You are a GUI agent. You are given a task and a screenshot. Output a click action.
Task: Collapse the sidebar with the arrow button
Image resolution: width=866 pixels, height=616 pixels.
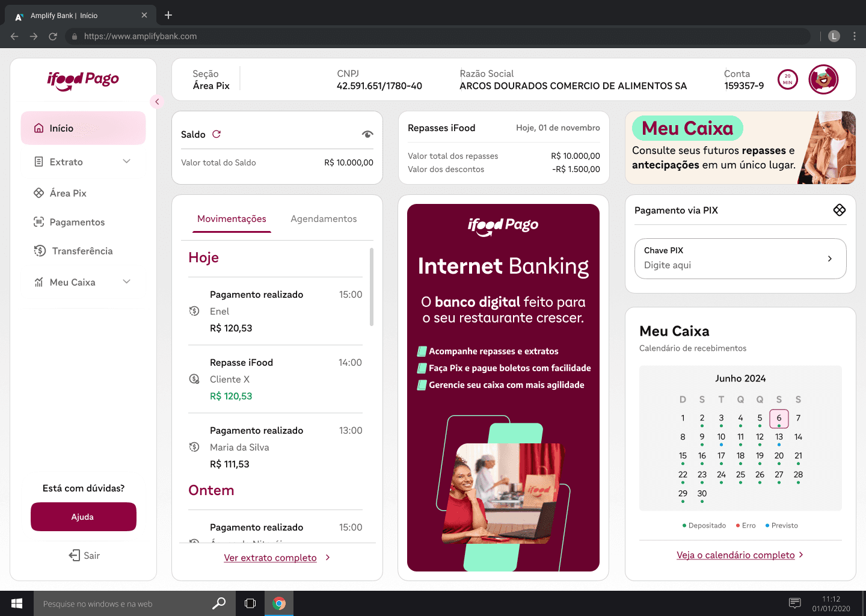tap(157, 102)
